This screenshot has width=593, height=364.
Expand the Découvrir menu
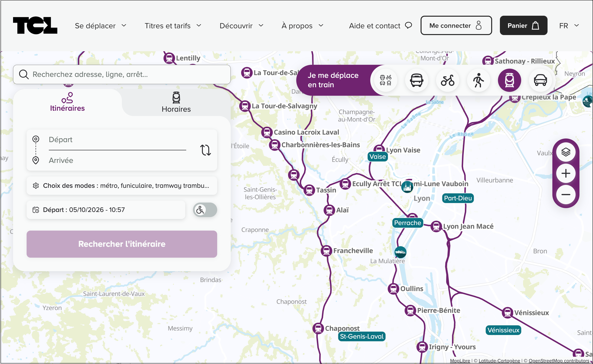(x=241, y=26)
